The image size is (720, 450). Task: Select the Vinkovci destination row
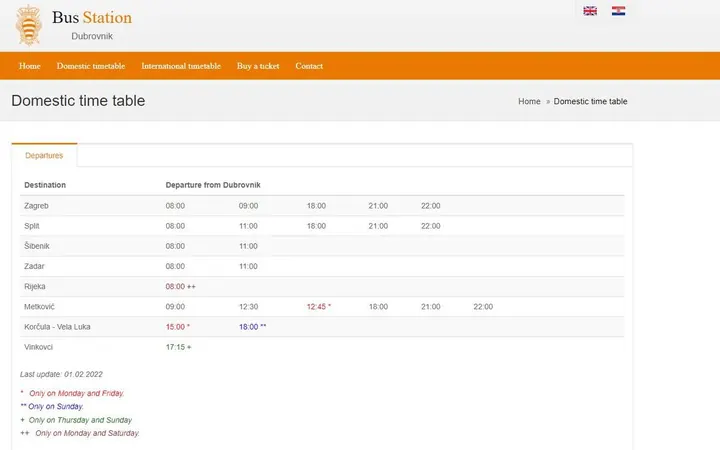322,347
